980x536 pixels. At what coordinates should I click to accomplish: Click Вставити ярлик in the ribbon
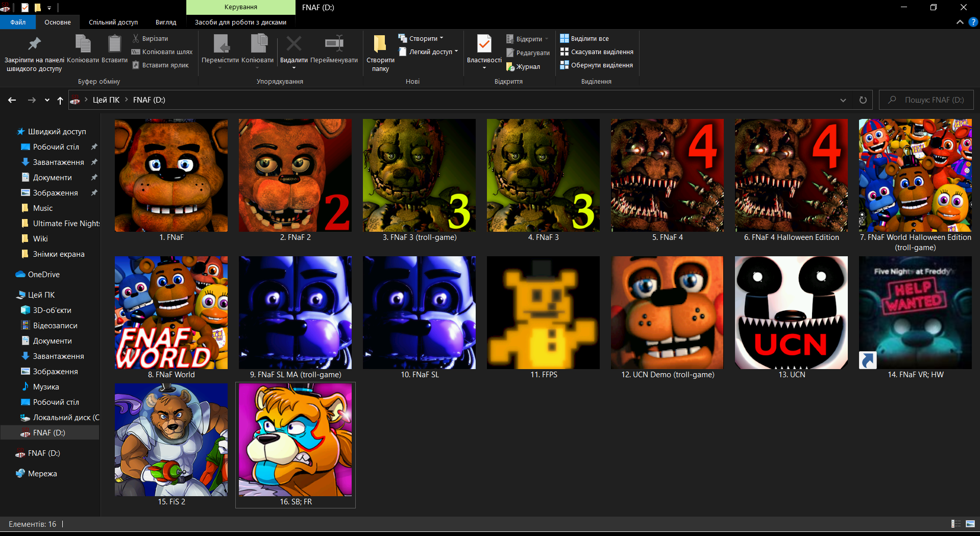pos(160,65)
